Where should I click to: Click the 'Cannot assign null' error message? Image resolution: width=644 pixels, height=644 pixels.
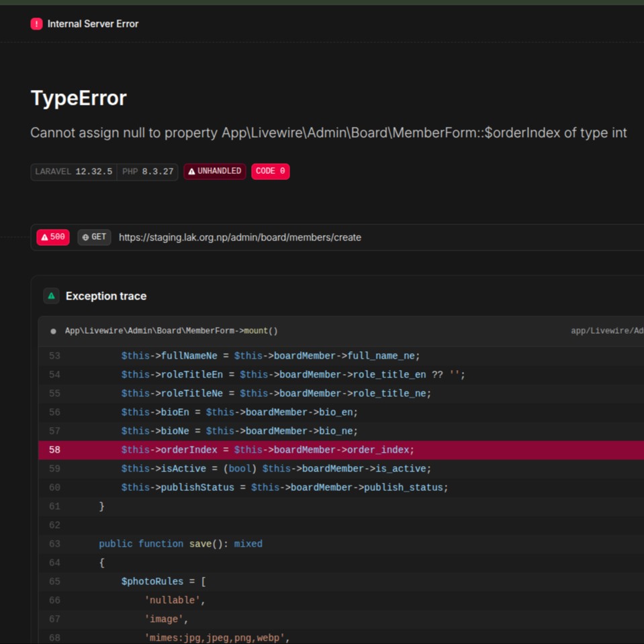[x=328, y=133]
